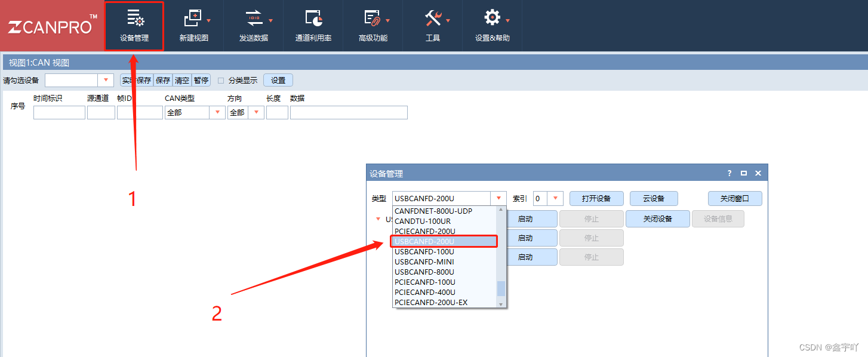Expand 高级功能 dropdown arrow
Viewport: 868px width, 357px height.
point(388,20)
